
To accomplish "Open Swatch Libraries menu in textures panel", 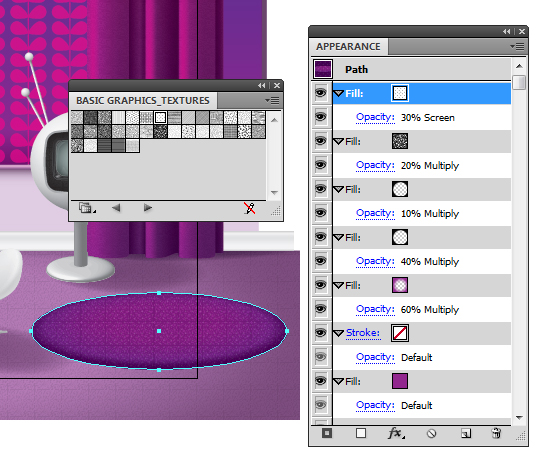I will 87,208.
